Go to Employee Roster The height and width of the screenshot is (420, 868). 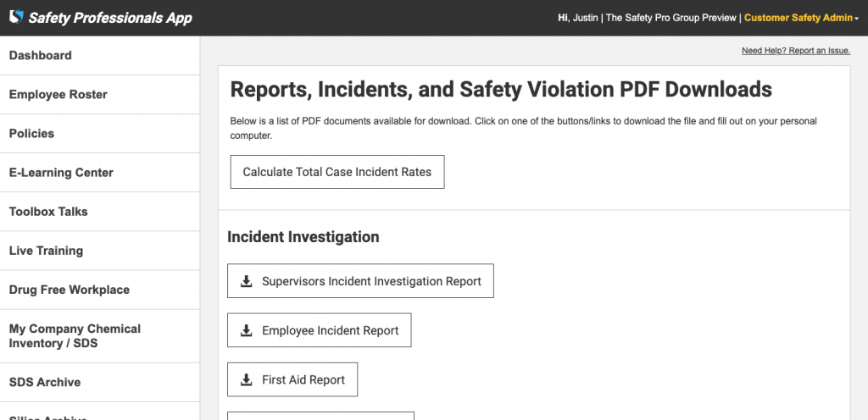[x=100, y=95]
